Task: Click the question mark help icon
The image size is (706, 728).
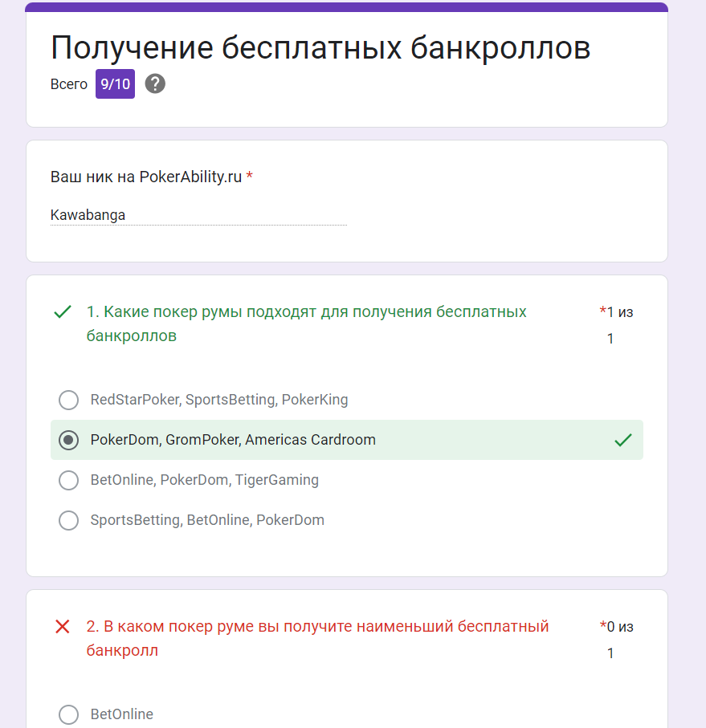Action: pos(155,84)
